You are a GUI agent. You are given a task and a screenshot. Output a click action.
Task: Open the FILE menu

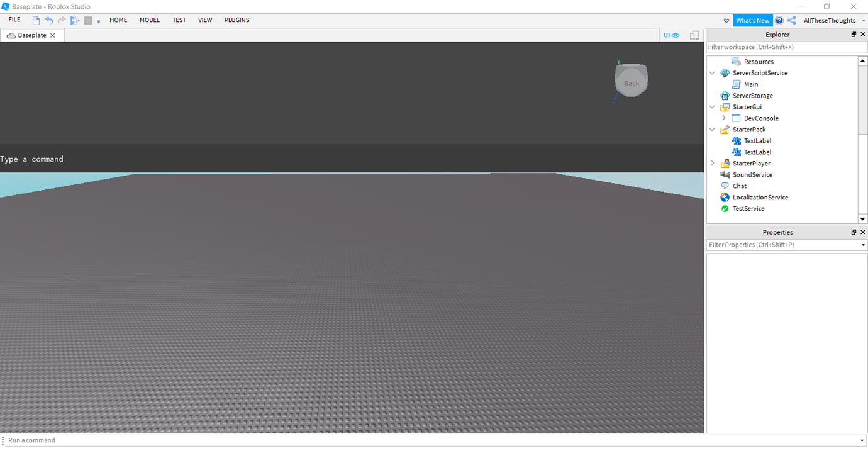[x=14, y=20]
